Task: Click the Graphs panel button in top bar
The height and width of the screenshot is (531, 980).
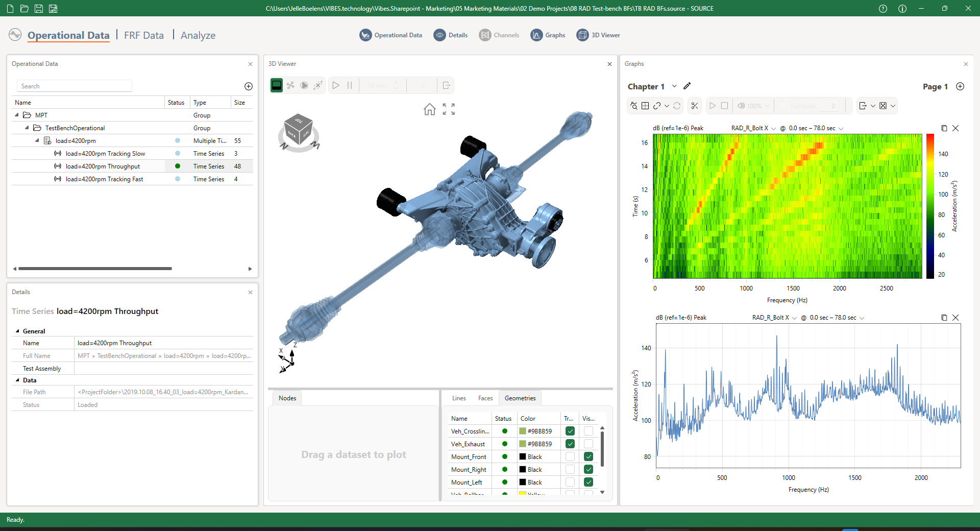Action: 548,35
